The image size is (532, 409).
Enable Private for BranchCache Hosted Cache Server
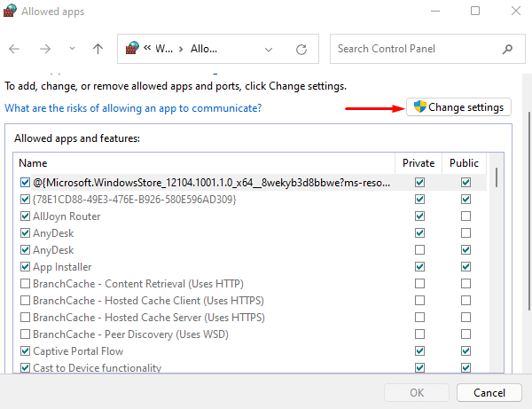click(x=419, y=318)
